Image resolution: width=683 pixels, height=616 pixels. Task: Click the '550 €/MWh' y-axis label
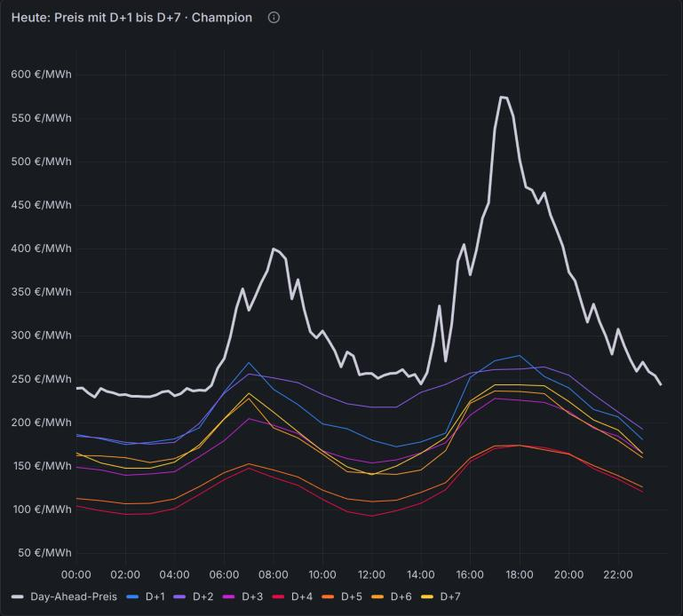[x=42, y=118]
